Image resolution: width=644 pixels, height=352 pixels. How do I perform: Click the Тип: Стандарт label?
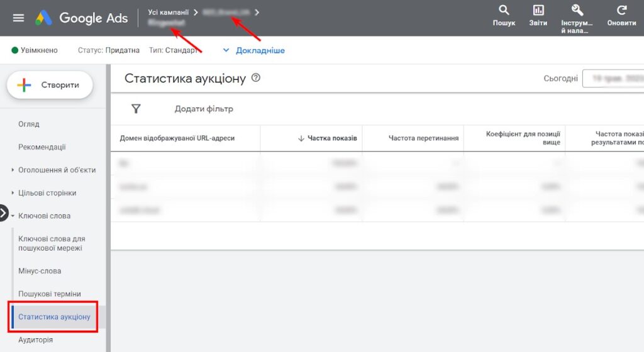coord(174,50)
